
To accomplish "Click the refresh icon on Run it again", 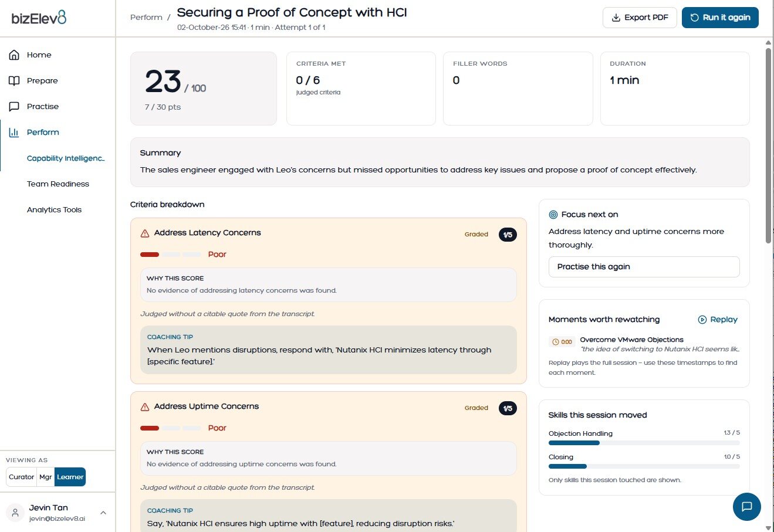I will click(695, 18).
